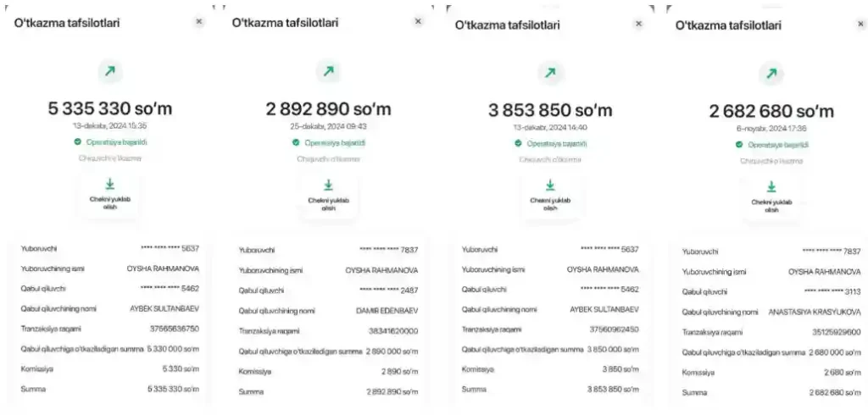Close the 2 892 890 so'm transfer details panel
Viewport: 868px width, 415px height.
tap(418, 22)
